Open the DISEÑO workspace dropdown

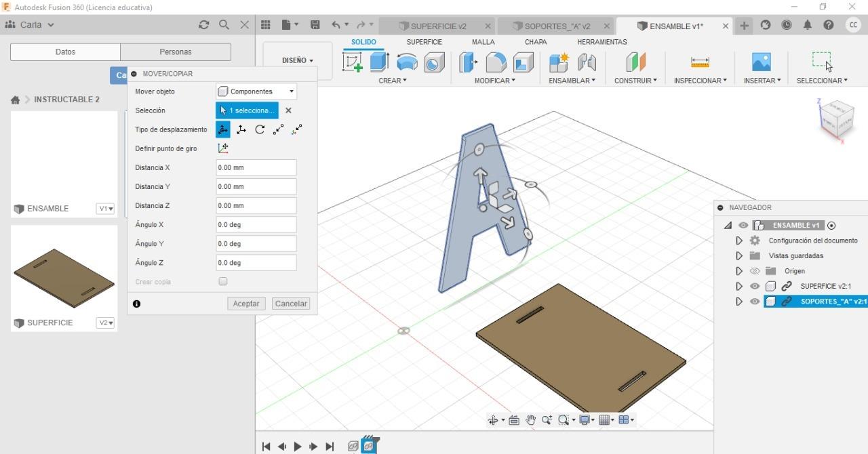[x=298, y=60]
